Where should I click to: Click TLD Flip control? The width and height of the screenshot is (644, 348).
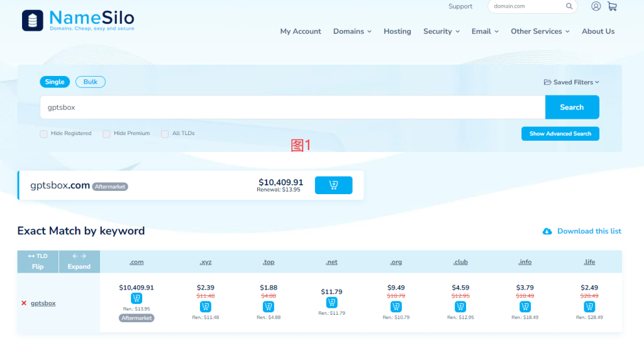point(38,261)
